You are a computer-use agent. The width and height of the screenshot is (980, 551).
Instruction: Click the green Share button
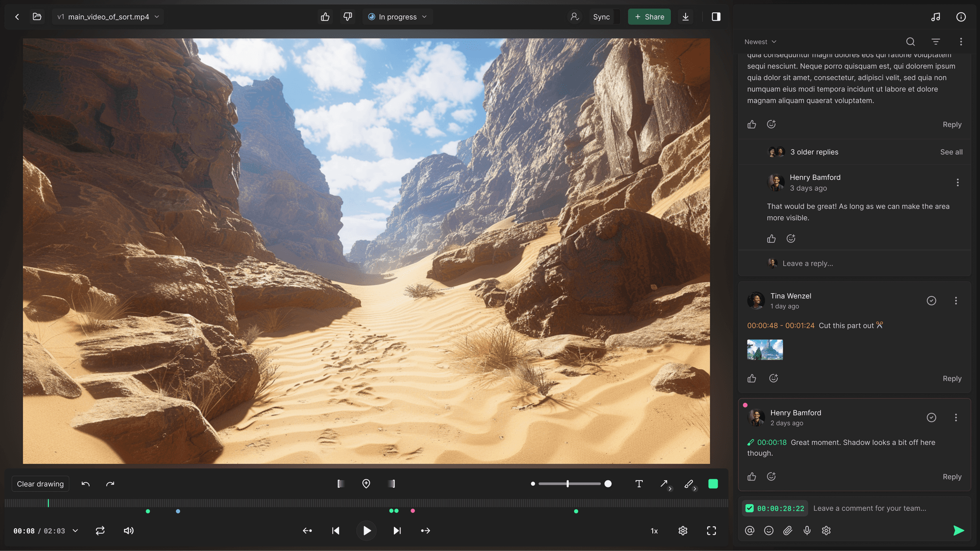(649, 17)
